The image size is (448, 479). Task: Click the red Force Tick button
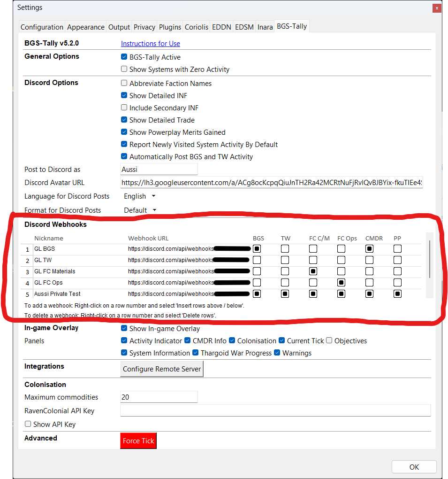click(x=138, y=441)
